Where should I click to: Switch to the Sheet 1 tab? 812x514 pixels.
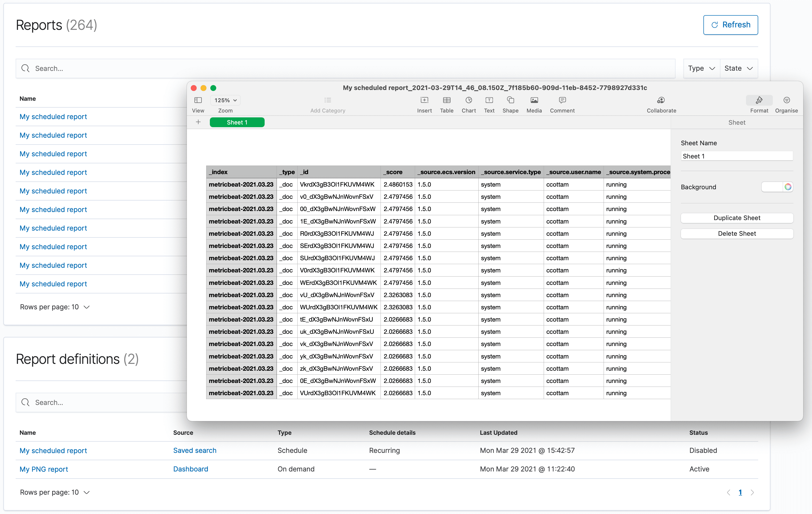[x=237, y=122]
